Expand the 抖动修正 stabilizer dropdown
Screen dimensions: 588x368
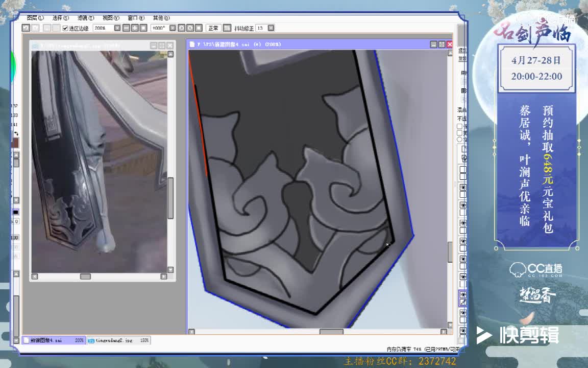271,28
